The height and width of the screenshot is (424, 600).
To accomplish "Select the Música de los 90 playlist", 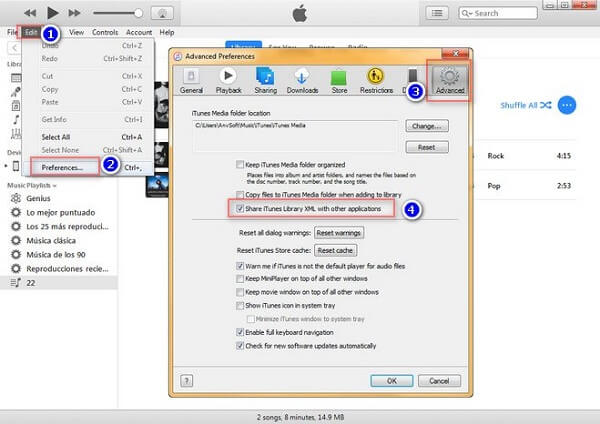I will (58, 254).
